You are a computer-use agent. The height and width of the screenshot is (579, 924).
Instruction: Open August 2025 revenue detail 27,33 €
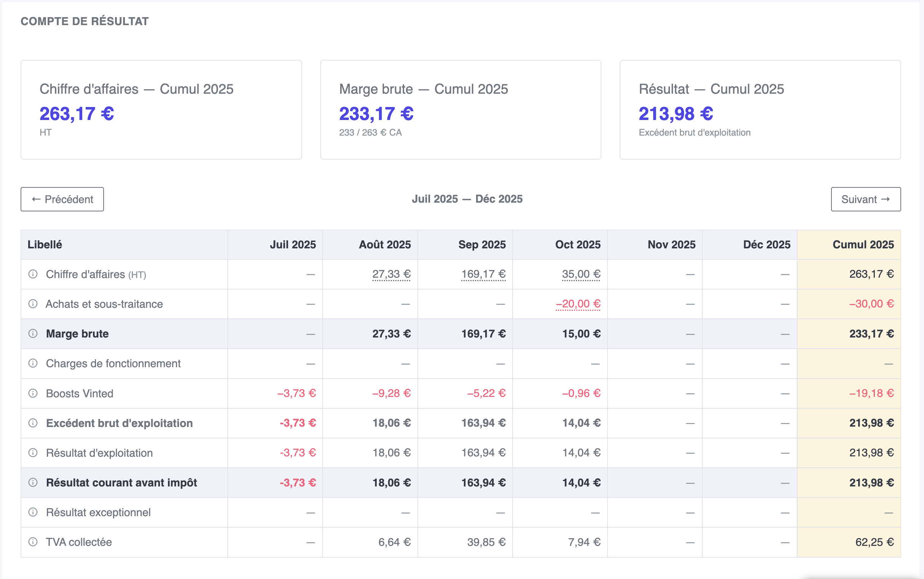click(391, 274)
